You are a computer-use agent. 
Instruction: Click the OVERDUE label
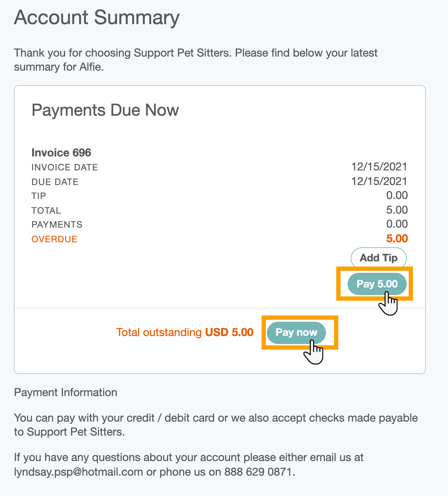click(x=54, y=239)
